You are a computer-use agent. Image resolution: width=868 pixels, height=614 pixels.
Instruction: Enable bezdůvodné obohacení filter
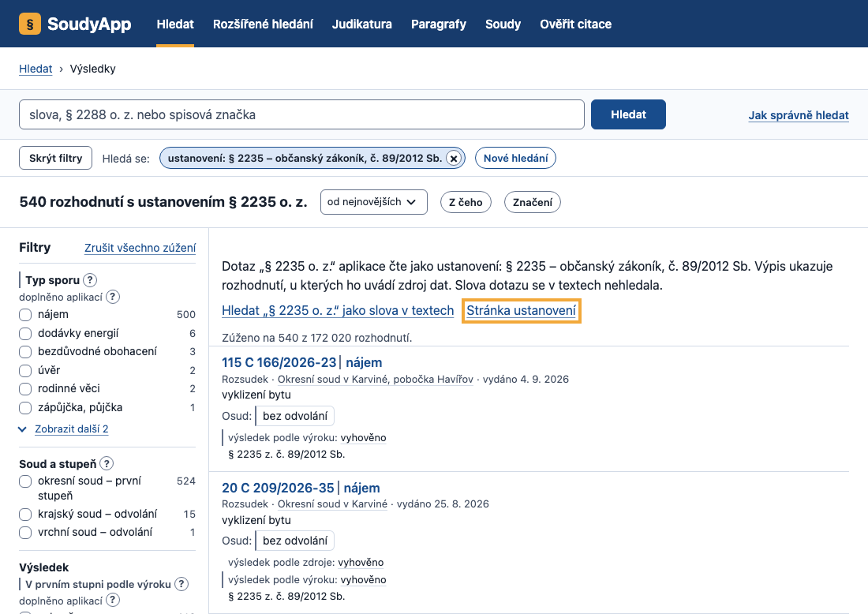25,352
